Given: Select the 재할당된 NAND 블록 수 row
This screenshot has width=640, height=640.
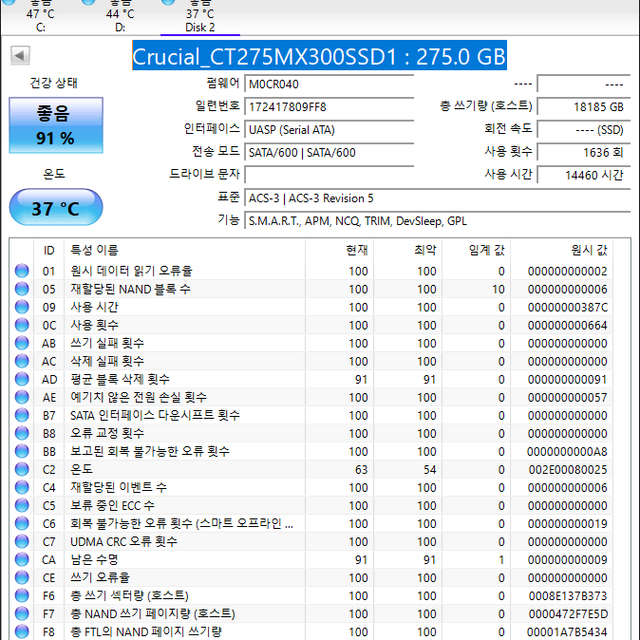Looking at the screenshot, I should pyautogui.click(x=311, y=289).
